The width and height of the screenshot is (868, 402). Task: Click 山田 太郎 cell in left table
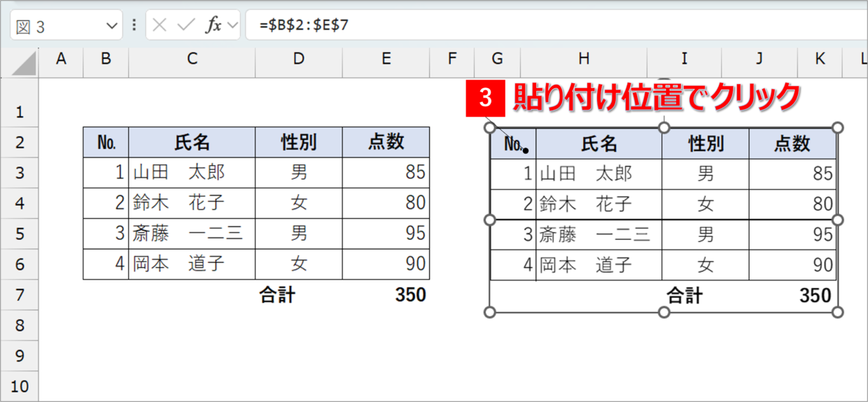point(192,173)
